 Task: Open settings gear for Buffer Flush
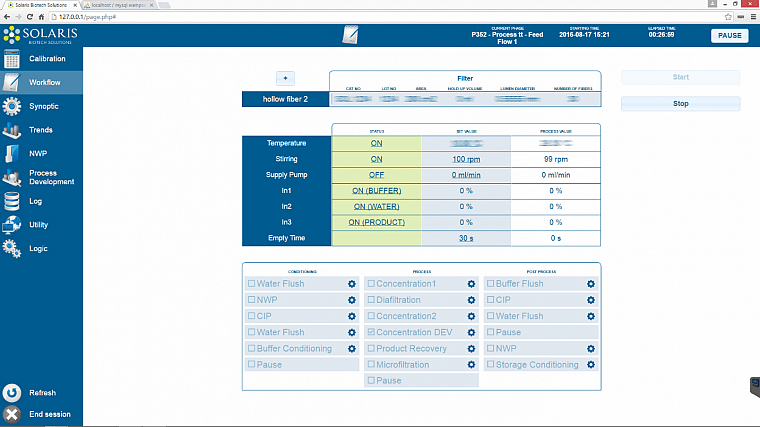pyautogui.click(x=591, y=284)
